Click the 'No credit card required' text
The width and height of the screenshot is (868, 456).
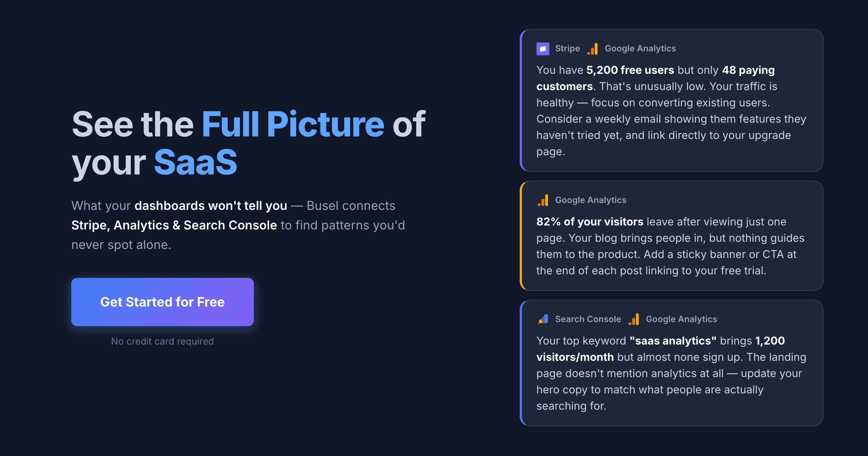162,341
